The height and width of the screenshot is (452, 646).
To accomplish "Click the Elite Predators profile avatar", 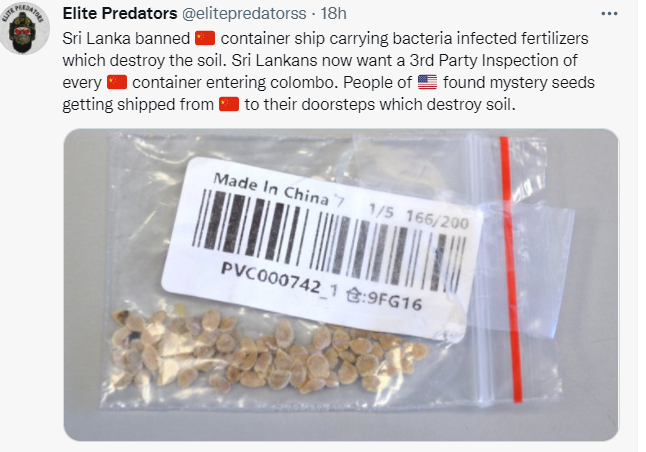I will click(x=25, y=28).
